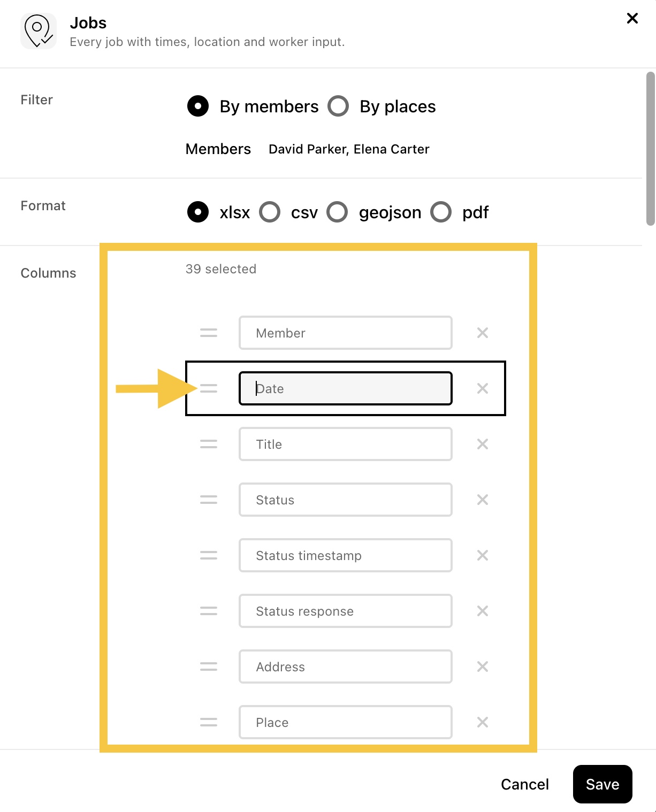Select By members filter radio button
The height and width of the screenshot is (812, 656).
(198, 106)
